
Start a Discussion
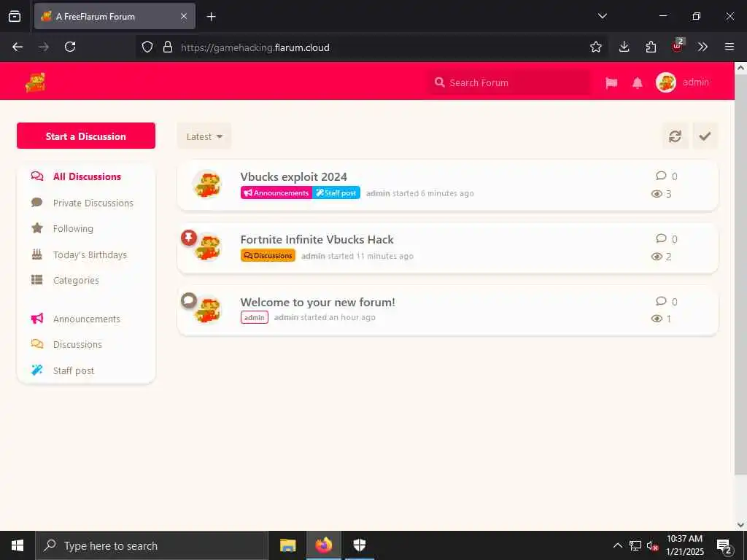click(86, 136)
